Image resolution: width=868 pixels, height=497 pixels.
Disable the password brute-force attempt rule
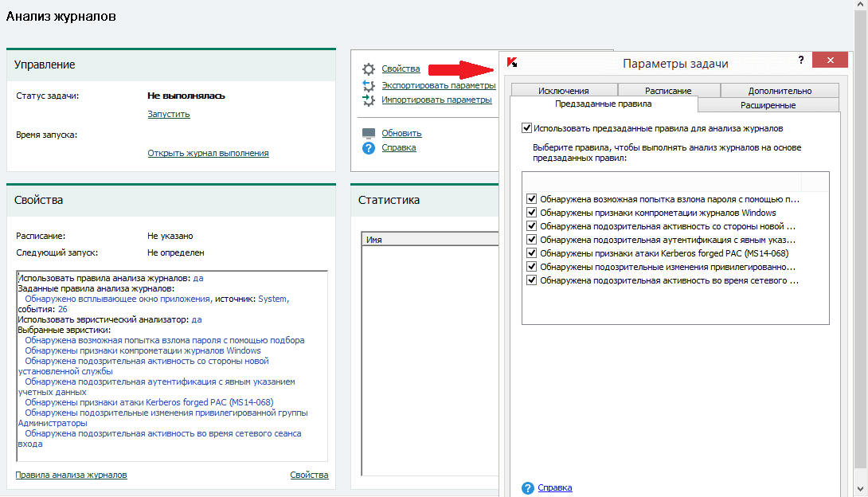531,199
